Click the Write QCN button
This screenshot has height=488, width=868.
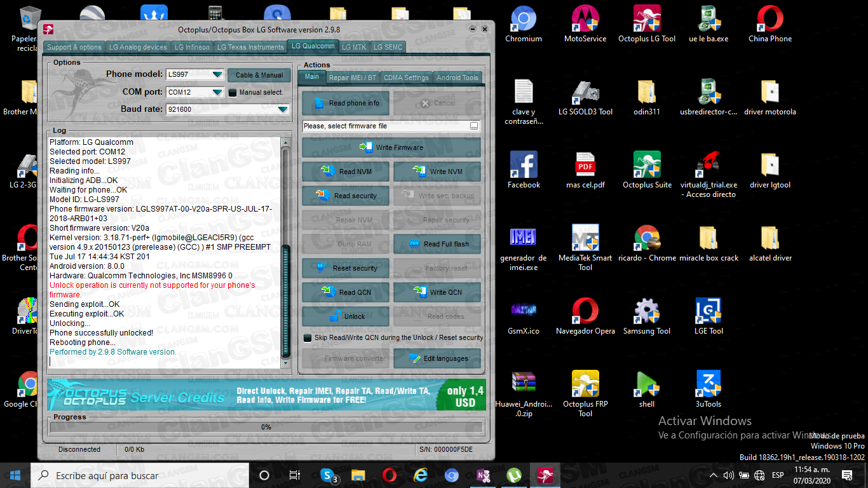[x=437, y=292]
